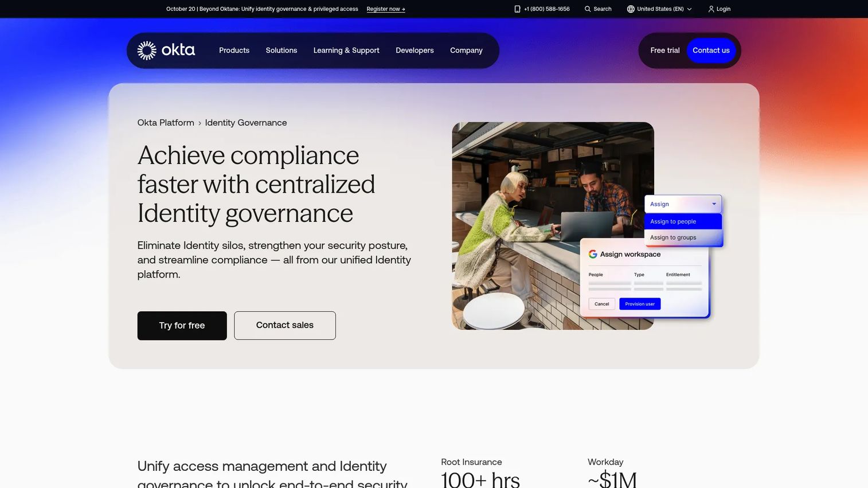Click the magnifier Search icon
The height and width of the screenshot is (488, 868).
tap(588, 9)
